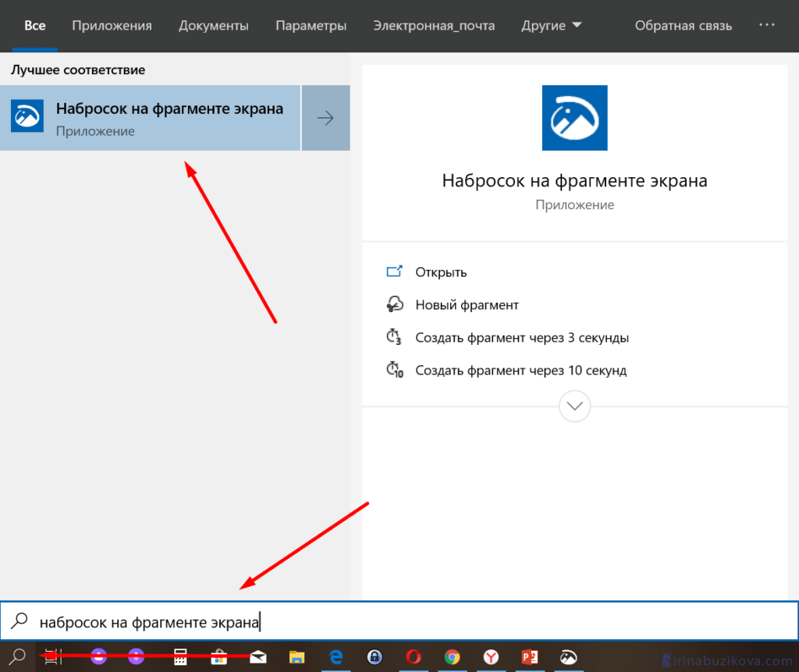Expand result details via the right arrow
The width and height of the screenshot is (799, 672).
325,118
